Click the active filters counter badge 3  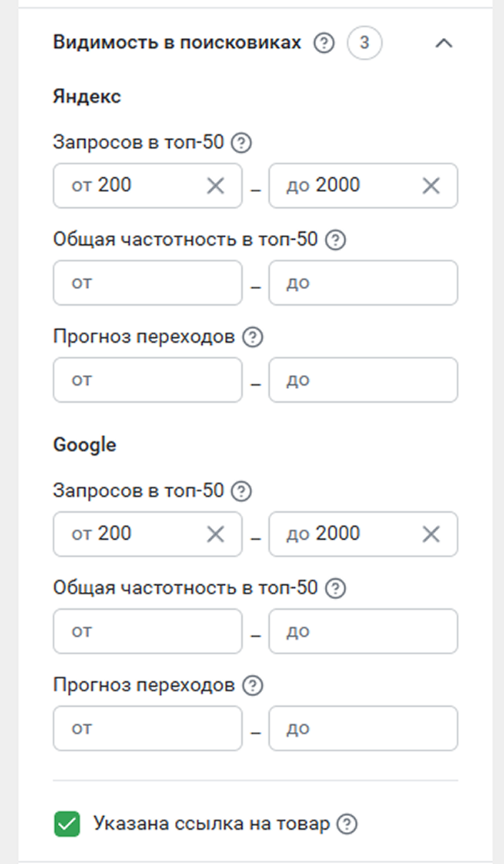(365, 44)
